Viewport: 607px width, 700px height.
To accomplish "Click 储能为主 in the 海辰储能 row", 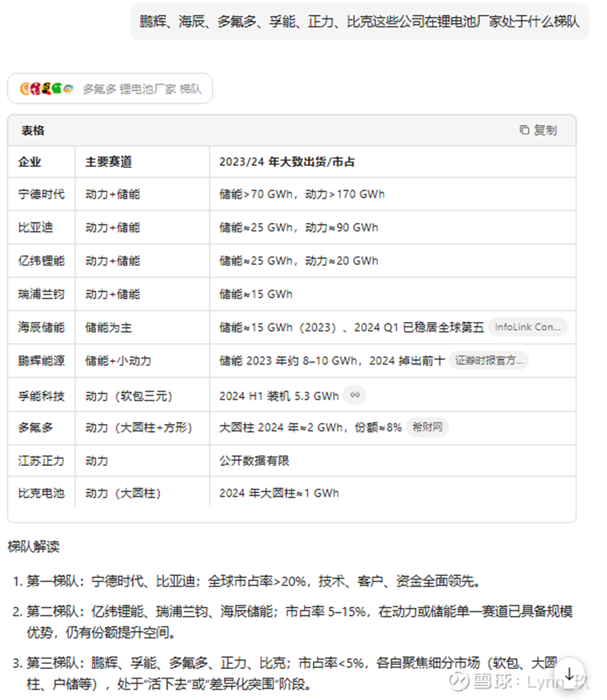I will coord(109,327).
